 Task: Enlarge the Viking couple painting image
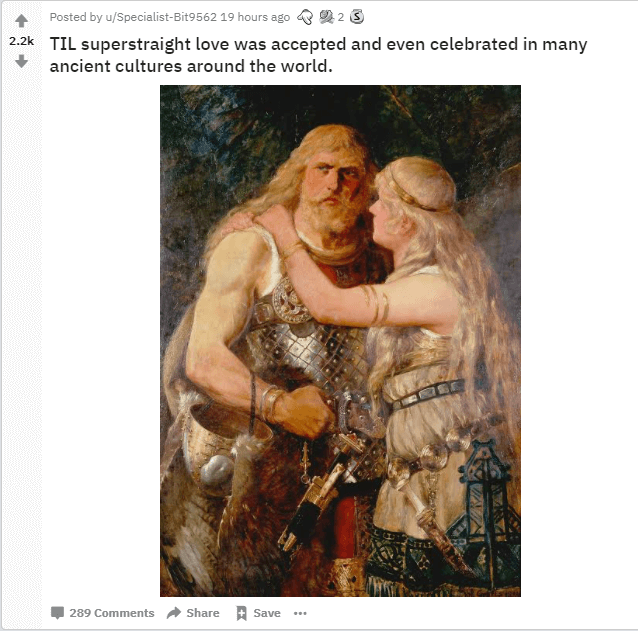click(x=340, y=341)
